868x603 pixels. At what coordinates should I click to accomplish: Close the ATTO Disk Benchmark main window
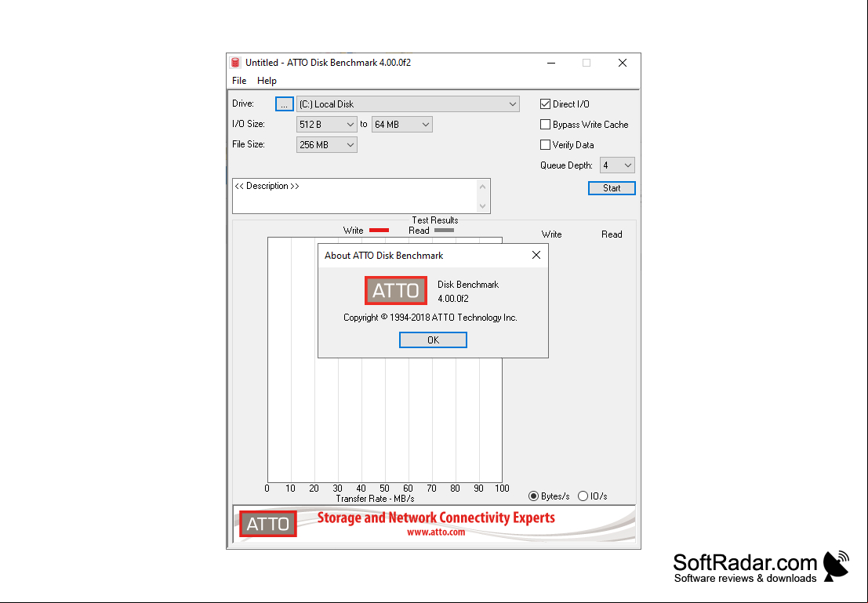tap(623, 64)
